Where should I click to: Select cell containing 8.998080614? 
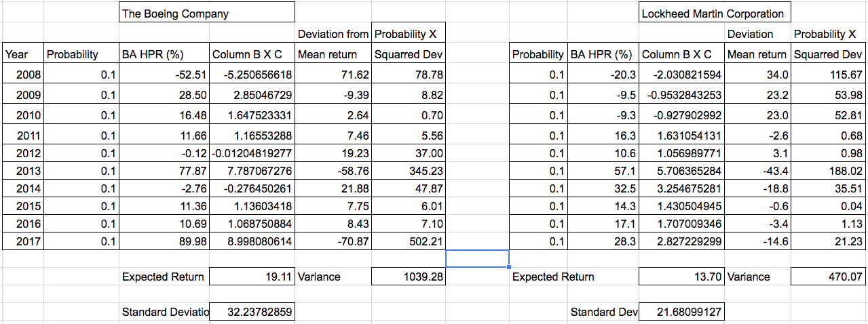point(252,241)
